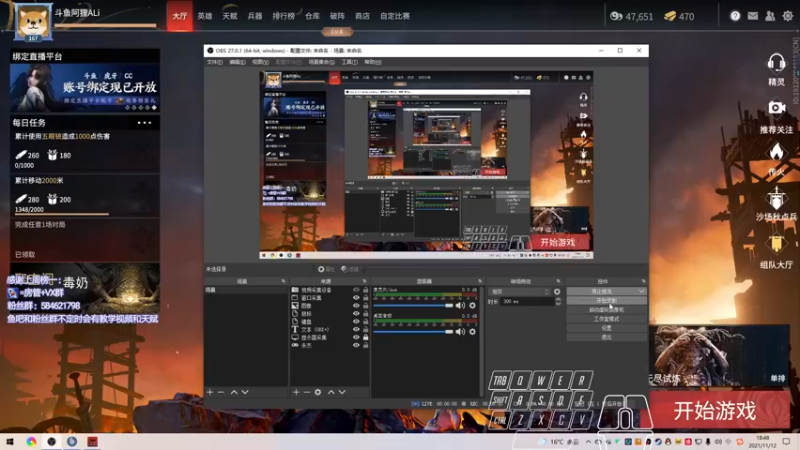
Task: Pop out the 来源 dock panel
Action: [364, 281]
